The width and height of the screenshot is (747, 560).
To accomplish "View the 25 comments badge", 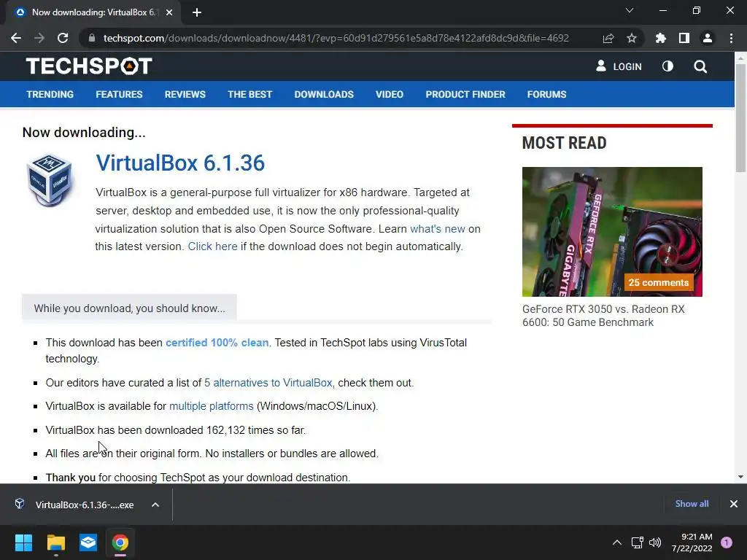I will 659,282.
